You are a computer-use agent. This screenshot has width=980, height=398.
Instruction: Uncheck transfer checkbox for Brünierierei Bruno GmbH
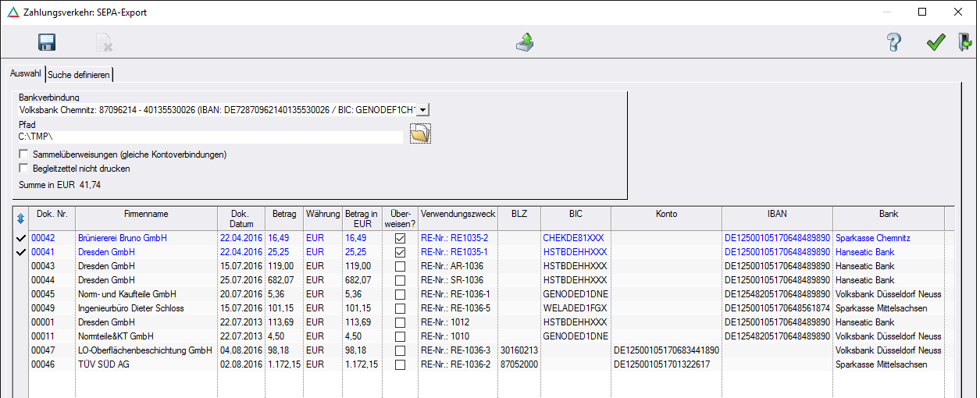click(400, 237)
